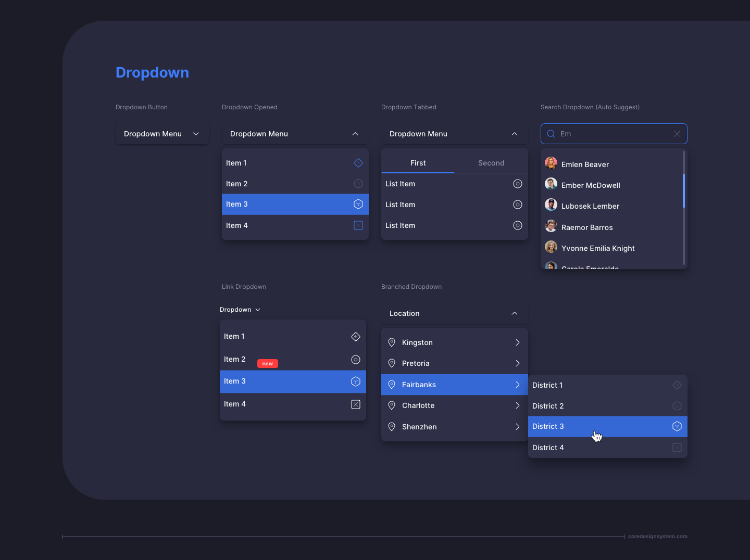Collapse the Location dropdown chevron
The image size is (750, 560).
[515, 313]
